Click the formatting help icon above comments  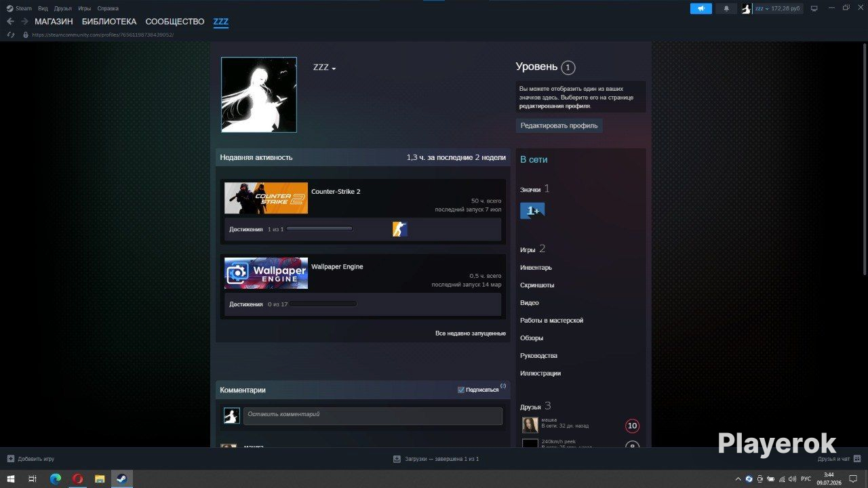click(503, 386)
